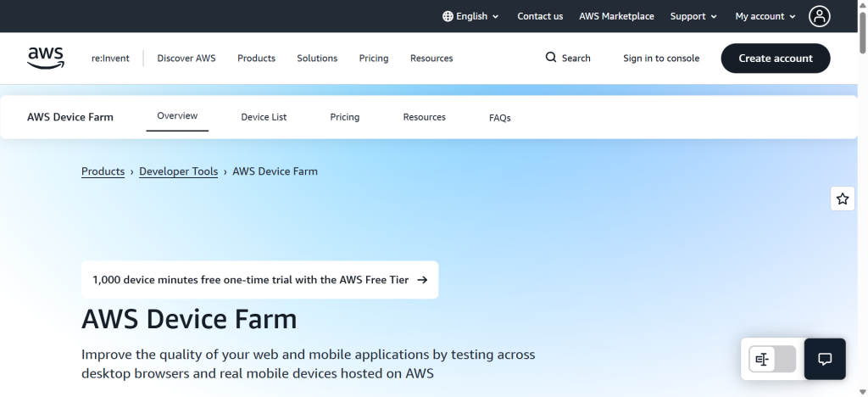Click the search magnifier icon
This screenshot has height=397, width=868.
(x=550, y=58)
